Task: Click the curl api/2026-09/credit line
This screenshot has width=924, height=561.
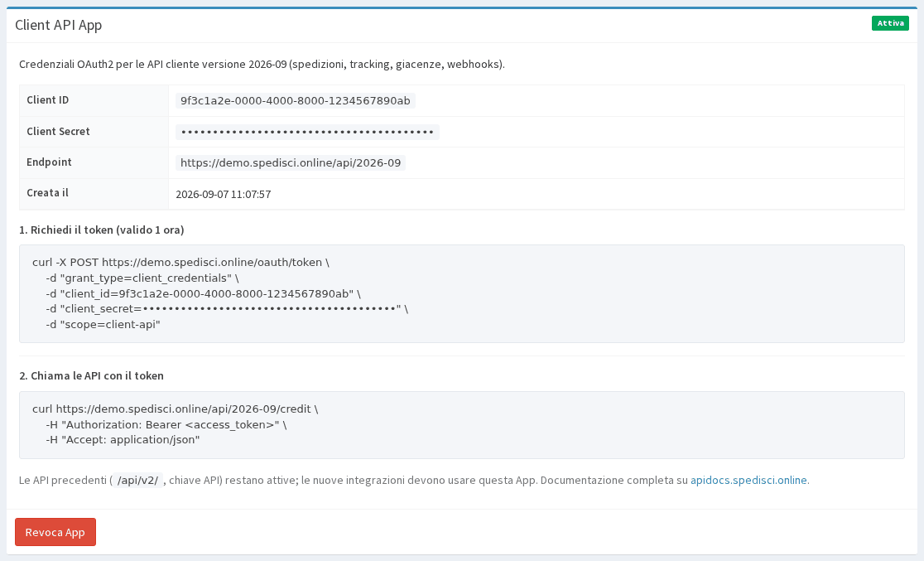Action: click(175, 409)
